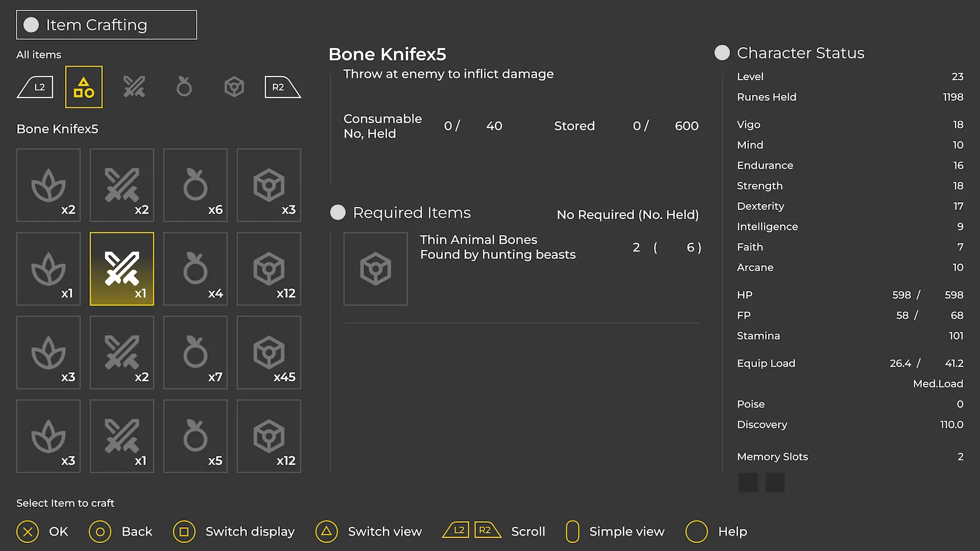Image resolution: width=980 pixels, height=551 pixels.
Task: Click the footer L2 Scroll icon
Action: click(456, 530)
